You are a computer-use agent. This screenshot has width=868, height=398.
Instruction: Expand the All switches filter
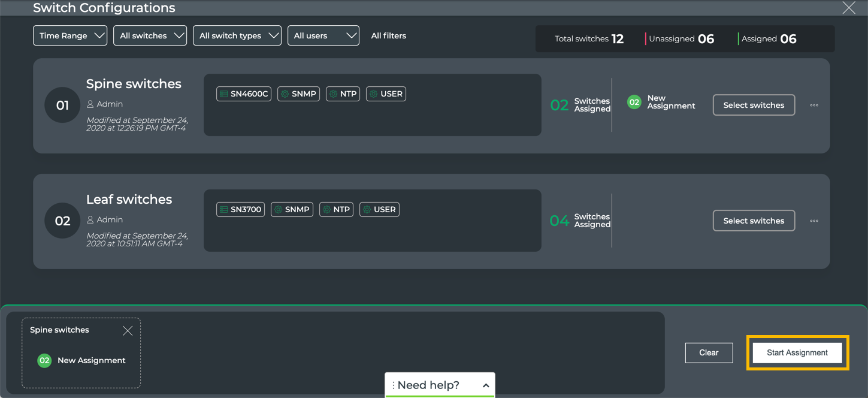pyautogui.click(x=150, y=36)
